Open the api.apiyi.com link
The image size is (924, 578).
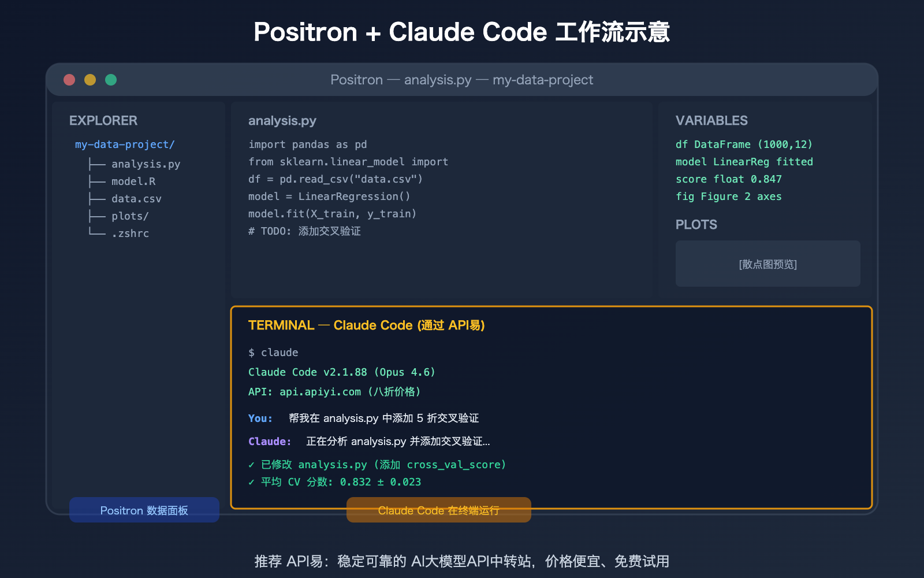pyautogui.click(x=319, y=391)
